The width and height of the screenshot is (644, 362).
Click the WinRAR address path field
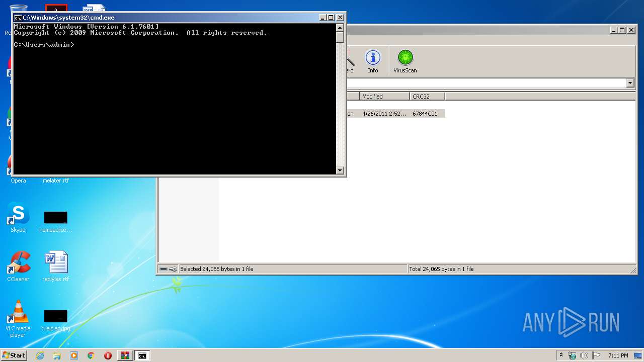click(487, 83)
